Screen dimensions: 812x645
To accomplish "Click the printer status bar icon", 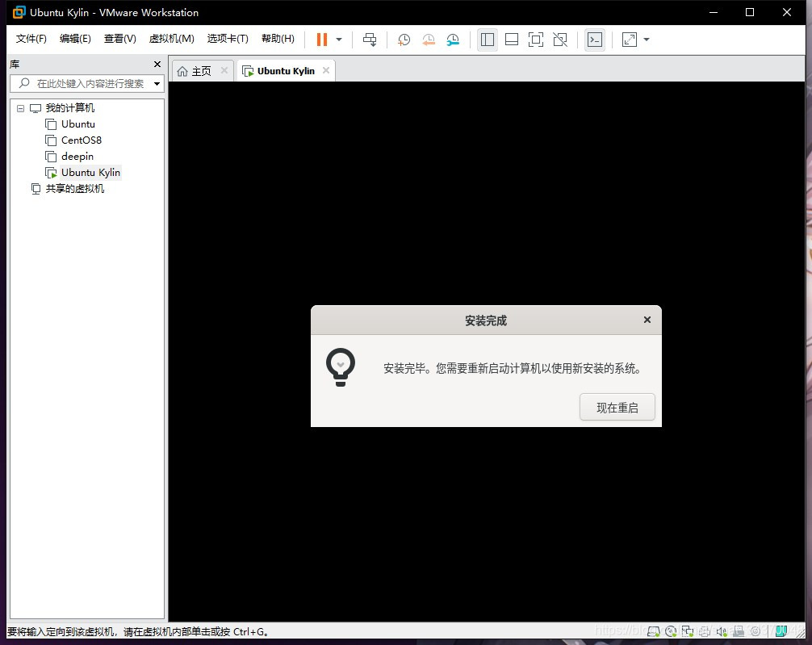I will click(705, 631).
